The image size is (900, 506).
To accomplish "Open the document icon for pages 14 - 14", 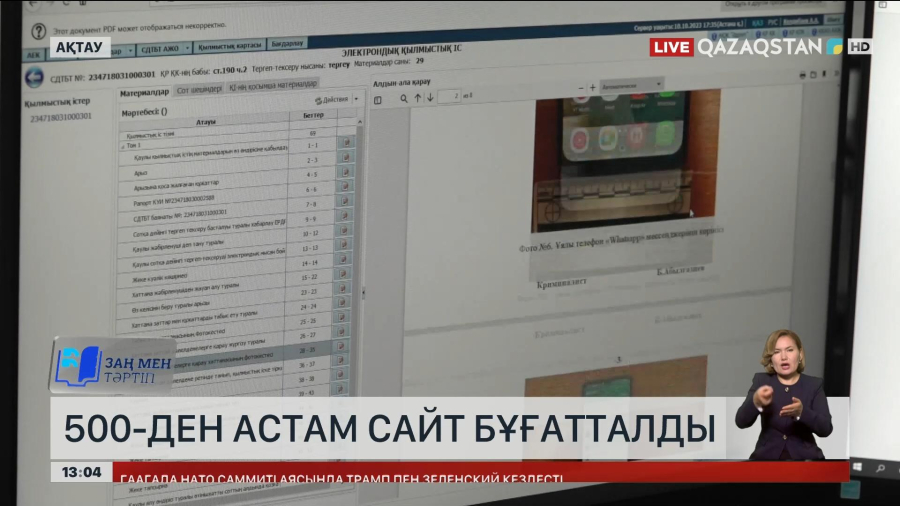I will pyautogui.click(x=343, y=259).
